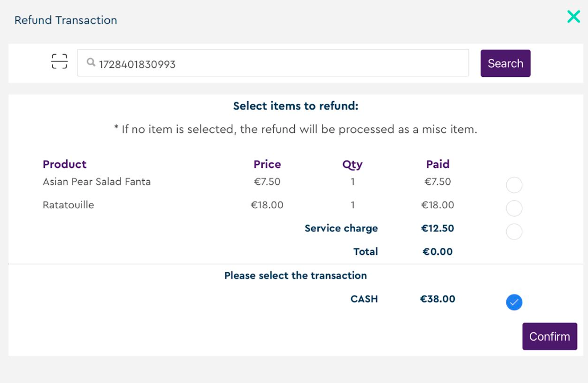This screenshot has height=383, width=588.
Task: Uncheck the CASH transaction checkmark
Action: [514, 302]
